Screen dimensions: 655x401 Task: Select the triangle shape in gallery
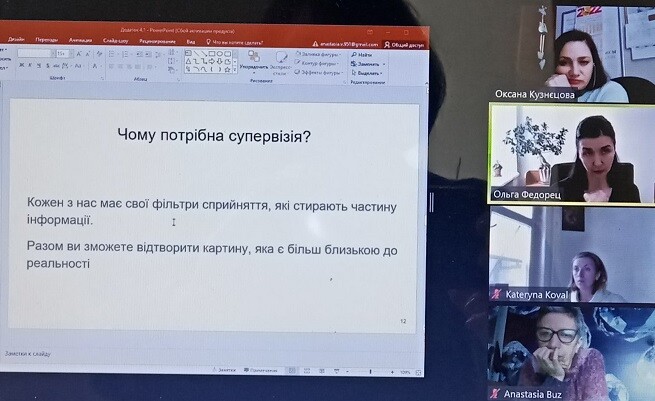188,61
